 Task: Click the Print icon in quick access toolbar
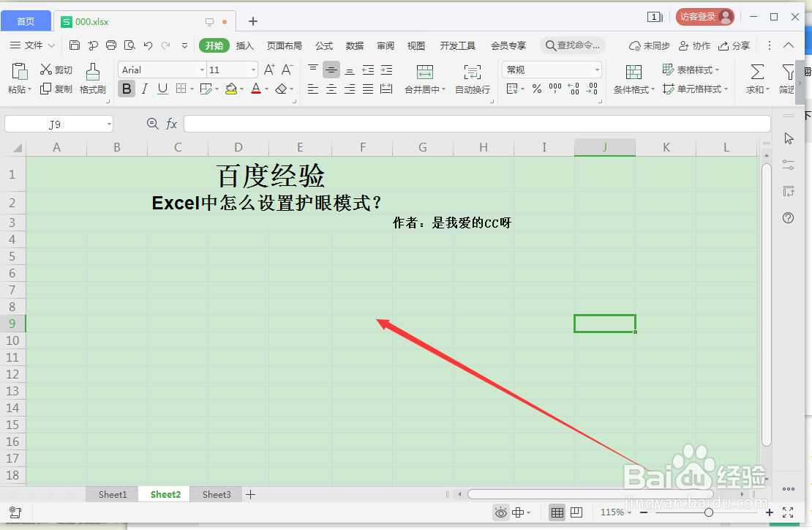110,45
